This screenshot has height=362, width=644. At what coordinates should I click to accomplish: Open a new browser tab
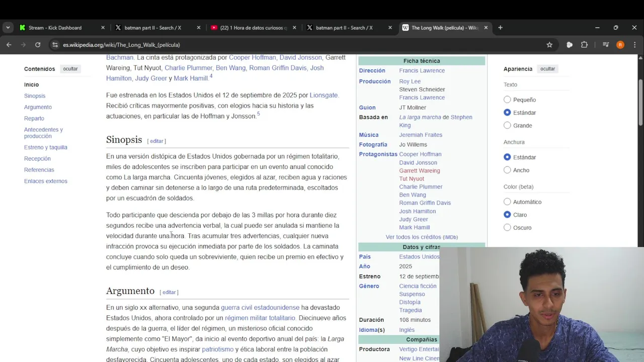[x=500, y=28]
